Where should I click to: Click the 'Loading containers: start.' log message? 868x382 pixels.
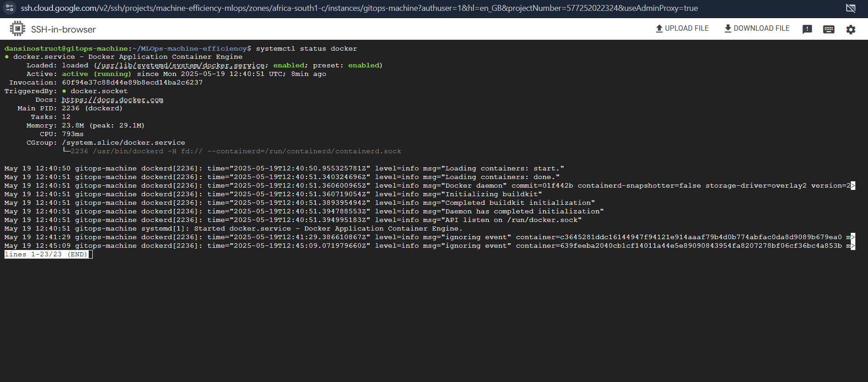point(503,169)
